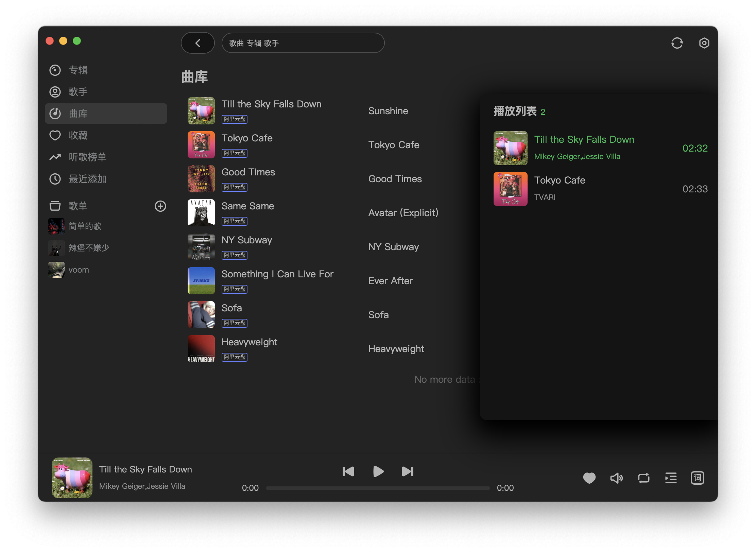Image resolution: width=756 pixels, height=552 pixels.
Task: Click the add playlist plus icon
Action: [x=160, y=206]
